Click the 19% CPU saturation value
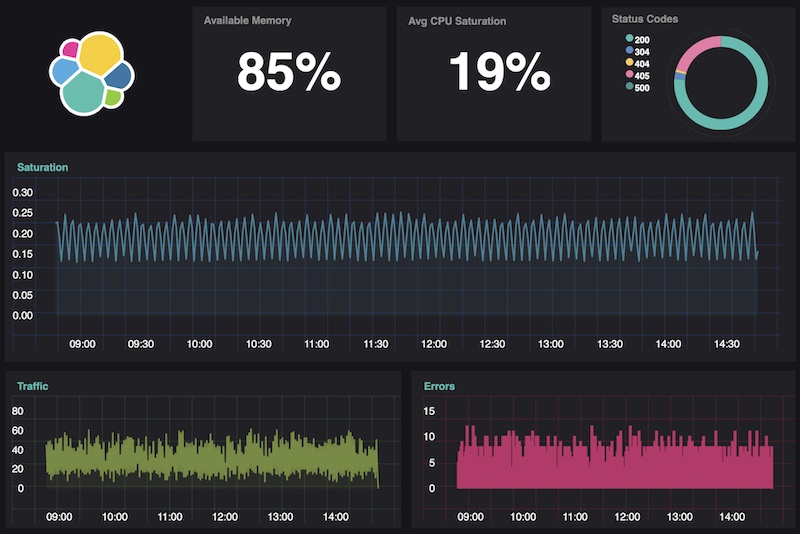 tap(499, 72)
